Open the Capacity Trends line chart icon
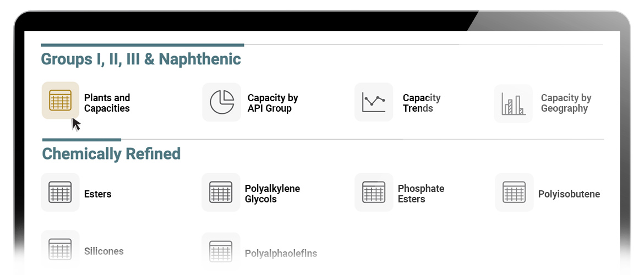 tap(374, 102)
